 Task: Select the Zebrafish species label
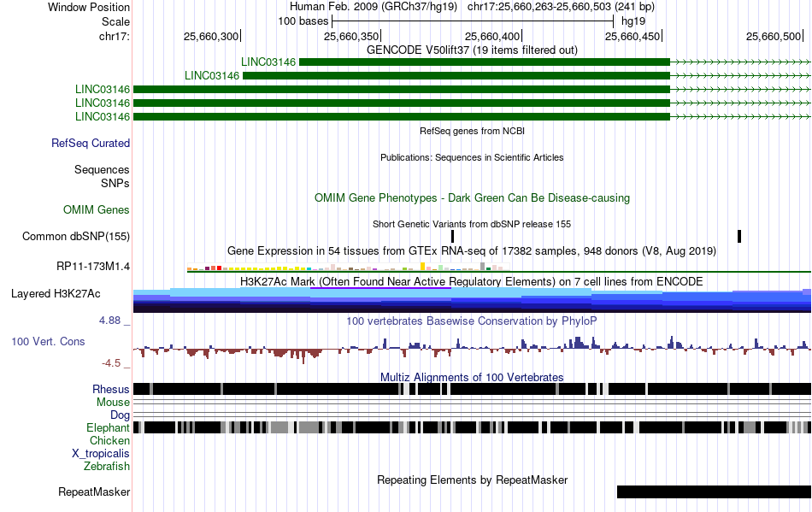pyautogui.click(x=107, y=467)
